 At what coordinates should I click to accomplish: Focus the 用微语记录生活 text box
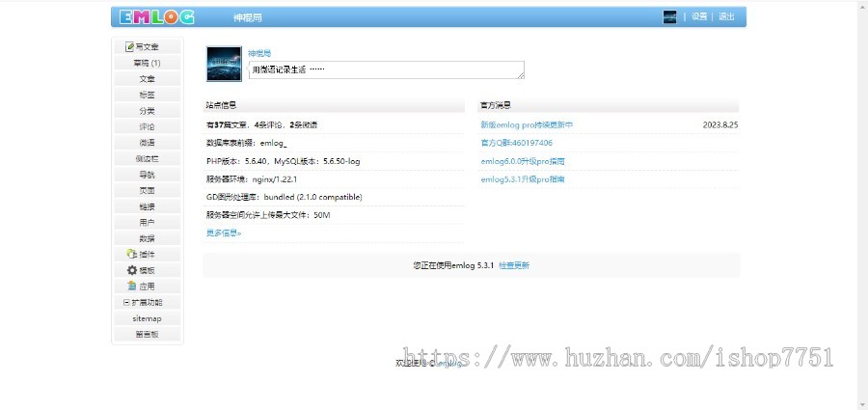(x=387, y=69)
